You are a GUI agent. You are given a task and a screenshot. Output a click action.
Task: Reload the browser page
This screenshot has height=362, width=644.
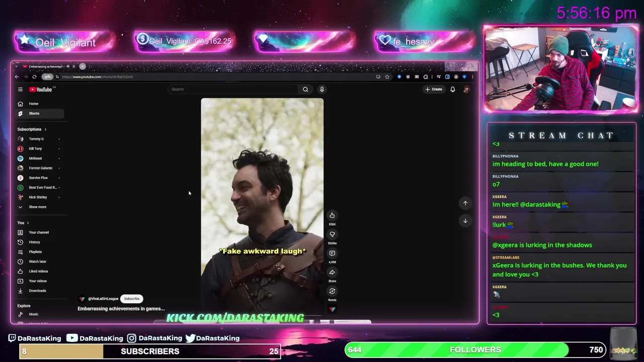click(34, 77)
